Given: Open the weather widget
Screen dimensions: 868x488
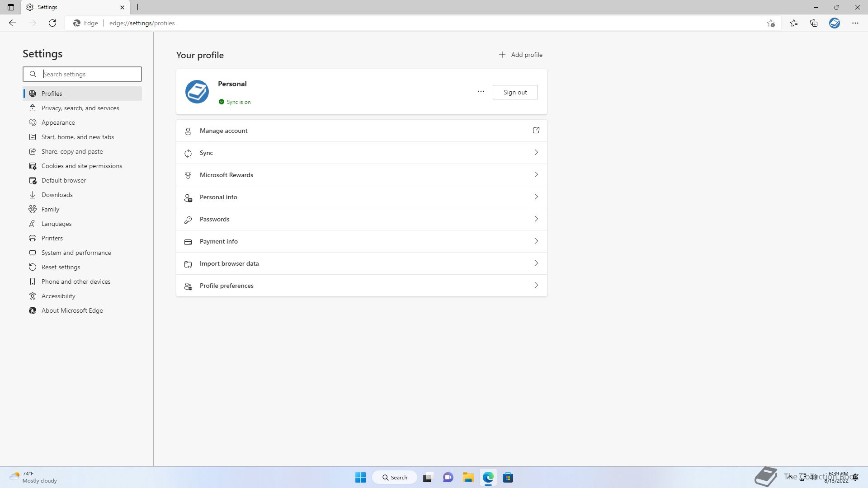Looking at the screenshot, I should pos(34,477).
